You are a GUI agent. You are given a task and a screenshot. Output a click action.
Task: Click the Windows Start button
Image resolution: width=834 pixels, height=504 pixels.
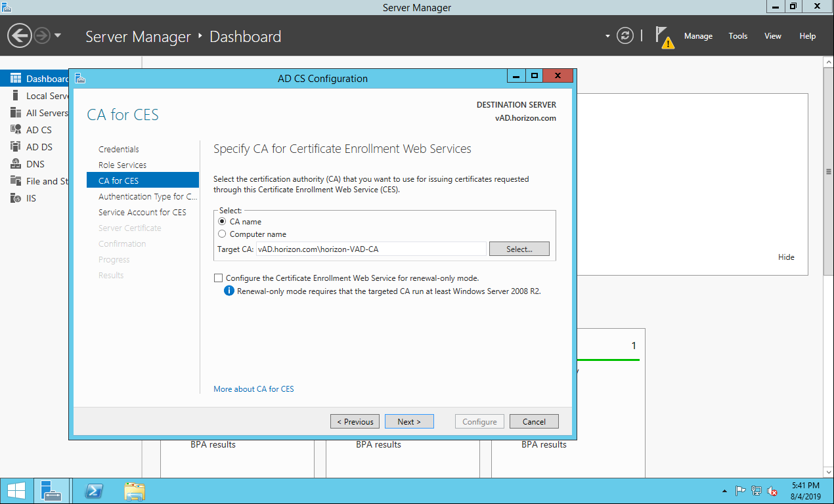[x=16, y=491]
